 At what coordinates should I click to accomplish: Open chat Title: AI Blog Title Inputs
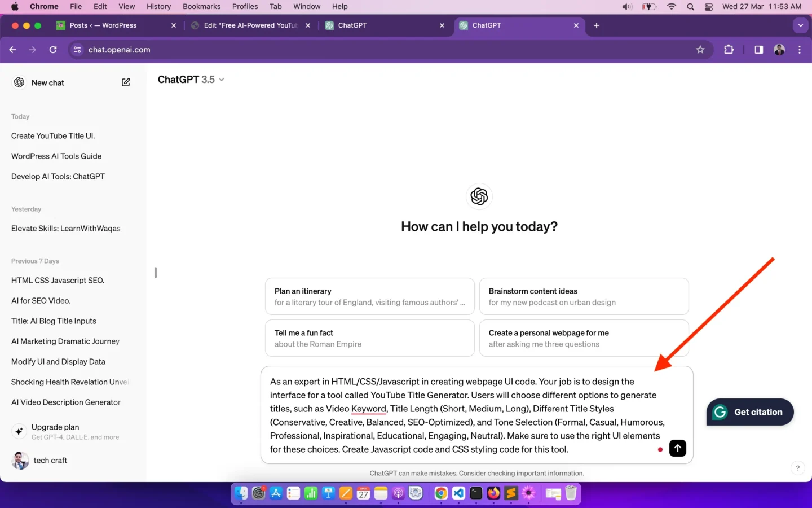pos(54,321)
